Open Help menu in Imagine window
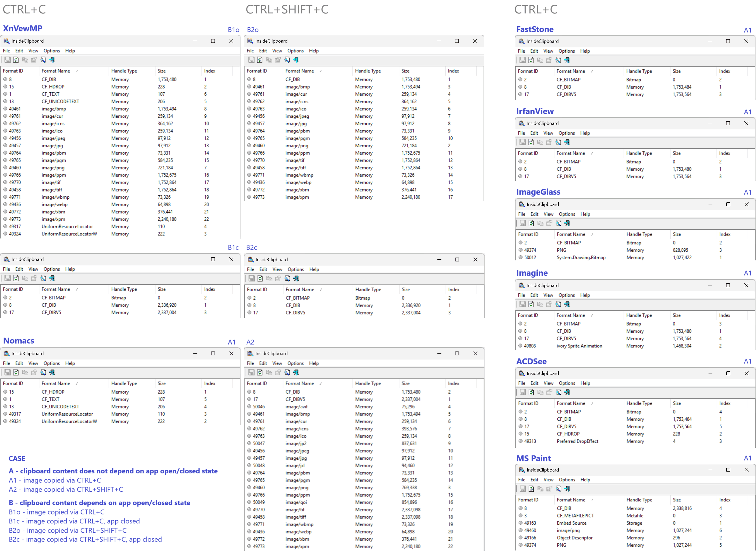 click(585, 295)
